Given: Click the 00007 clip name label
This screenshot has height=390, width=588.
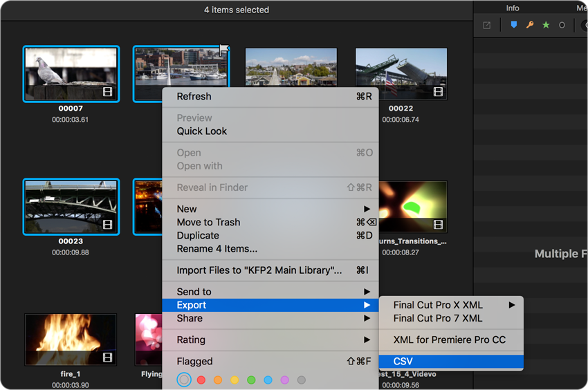Looking at the screenshot, I should pyautogui.click(x=71, y=109).
